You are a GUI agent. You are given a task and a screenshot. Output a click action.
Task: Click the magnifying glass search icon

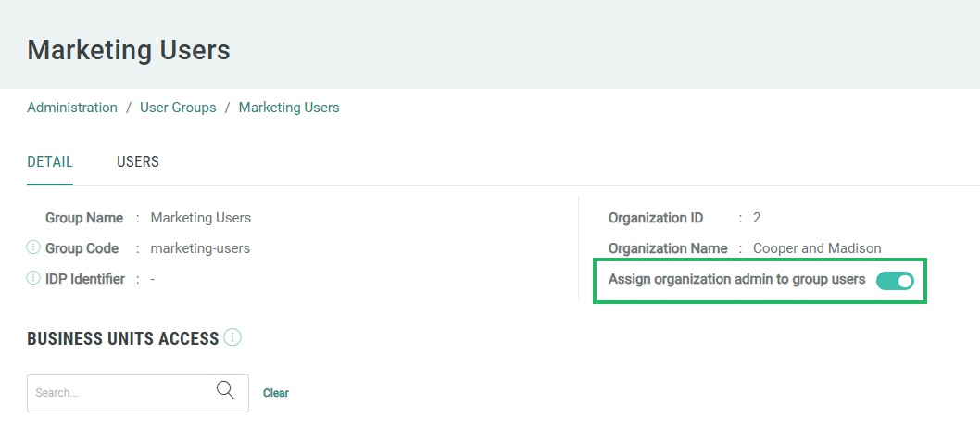[x=225, y=391]
